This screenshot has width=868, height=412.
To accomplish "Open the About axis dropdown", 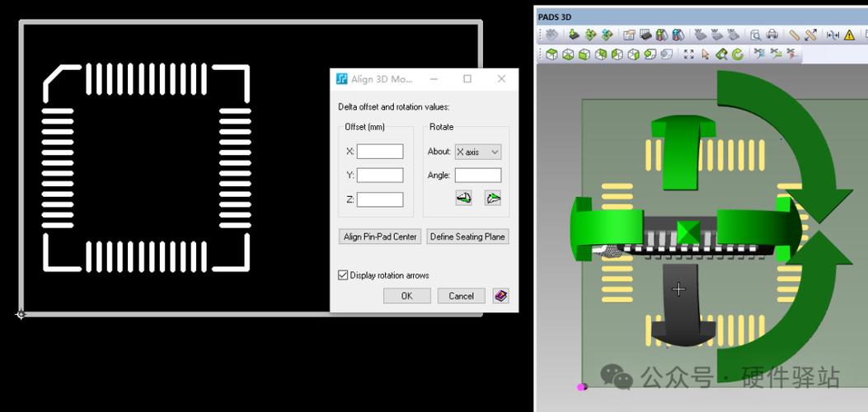I will coord(478,152).
